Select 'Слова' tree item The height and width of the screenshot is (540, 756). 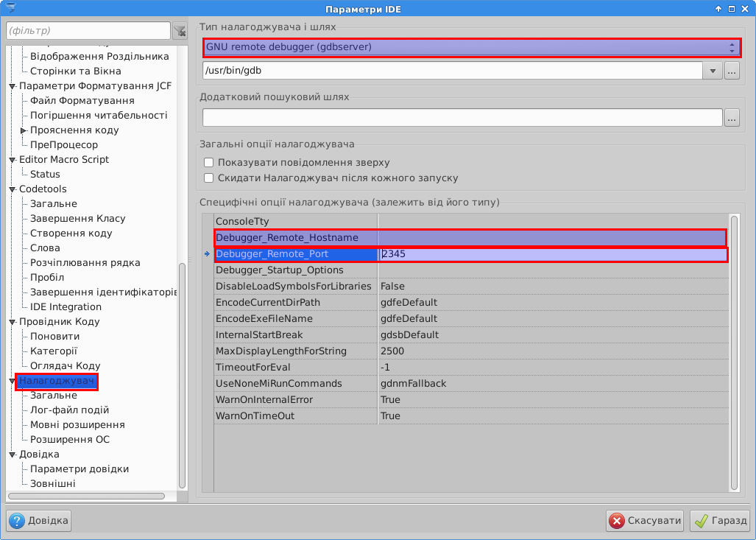[46, 248]
